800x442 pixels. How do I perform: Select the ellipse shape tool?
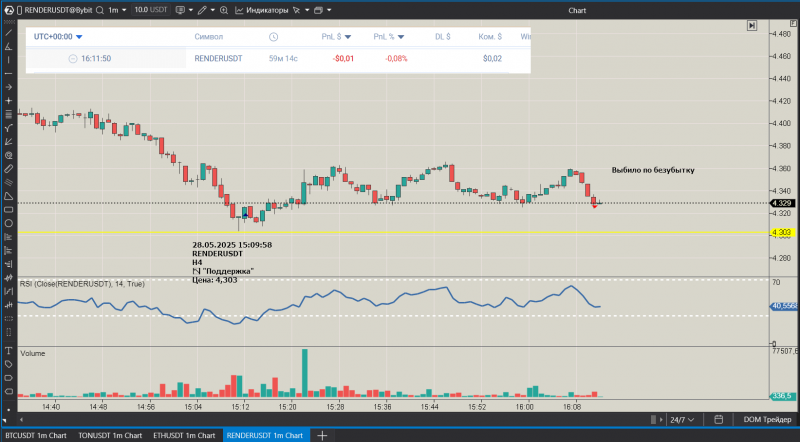[x=9, y=223]
